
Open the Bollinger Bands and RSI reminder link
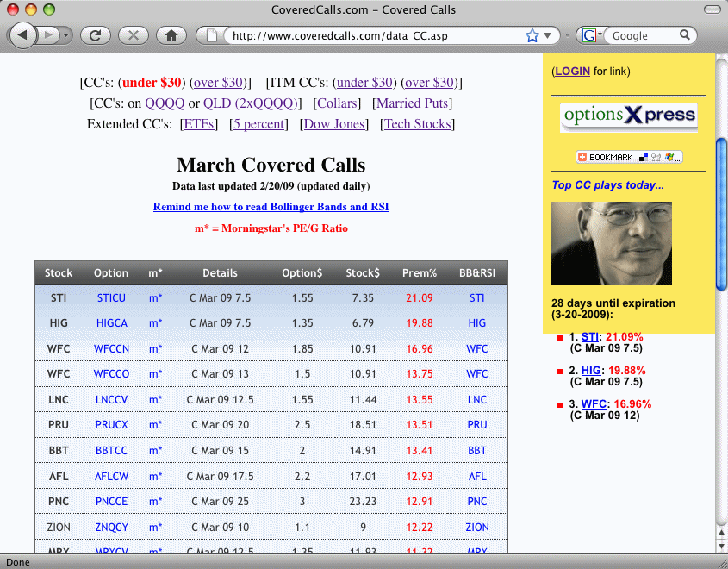click(271, 207)
